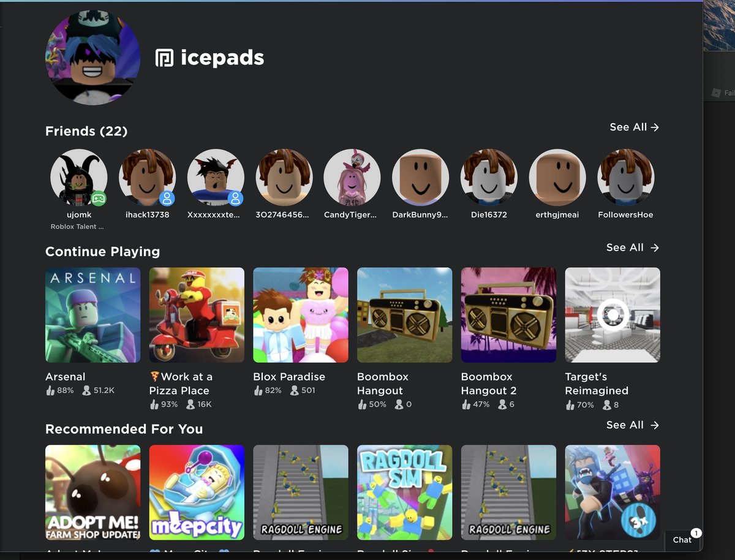This screenshot has width=735, height=560.
Task: Click thumbs-up icon showing 50% rating
Action: pos(362,404)
